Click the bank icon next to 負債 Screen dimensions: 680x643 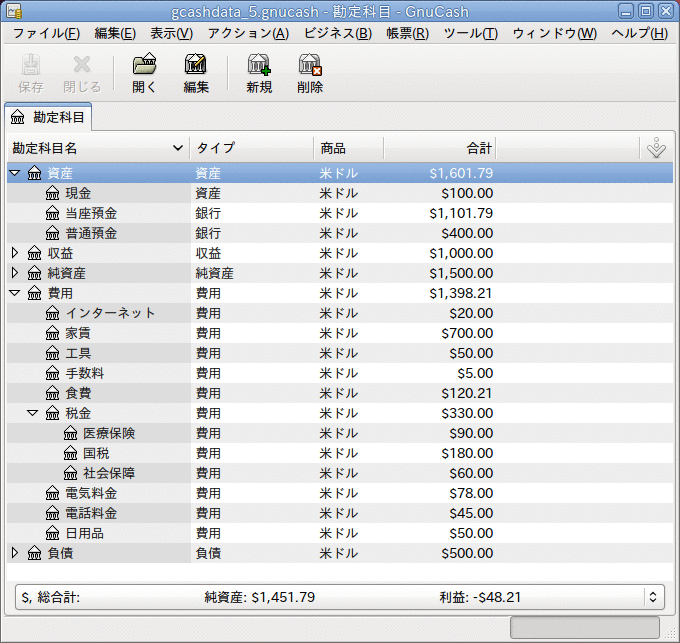(x=34, y=553)
